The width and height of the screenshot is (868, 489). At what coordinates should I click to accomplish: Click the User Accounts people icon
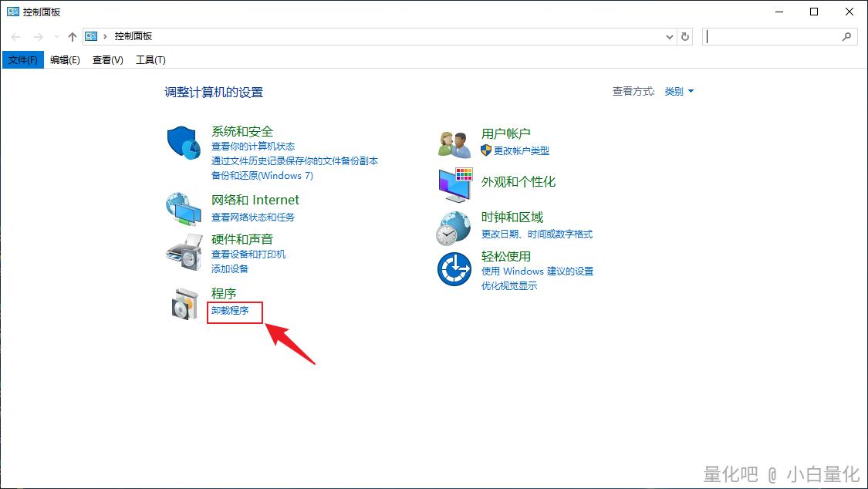tap(454, 143)
